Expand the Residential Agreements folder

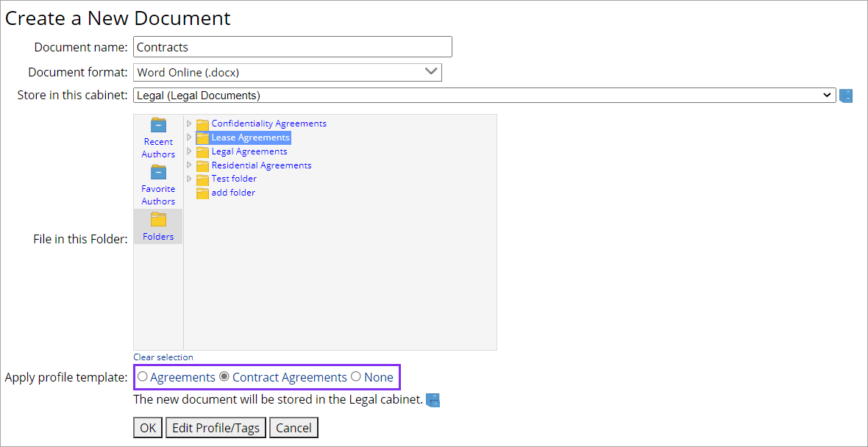pos(190,165)
